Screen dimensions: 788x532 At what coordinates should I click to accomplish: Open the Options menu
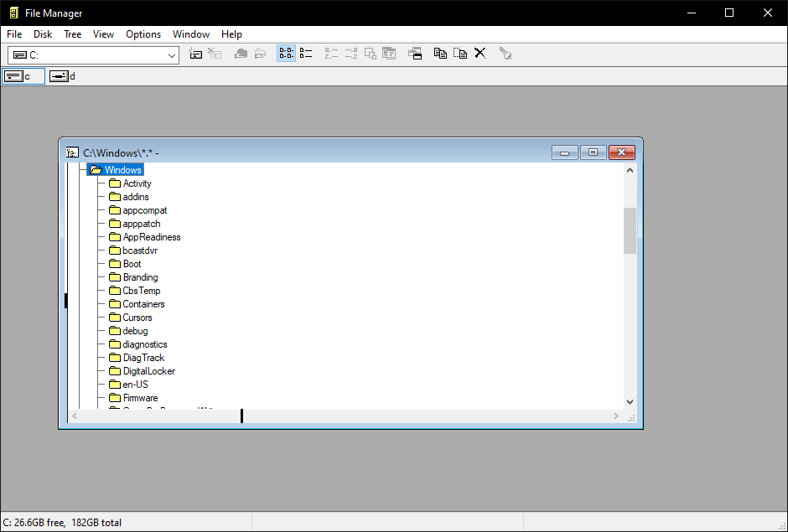click(x=143, y=34)
